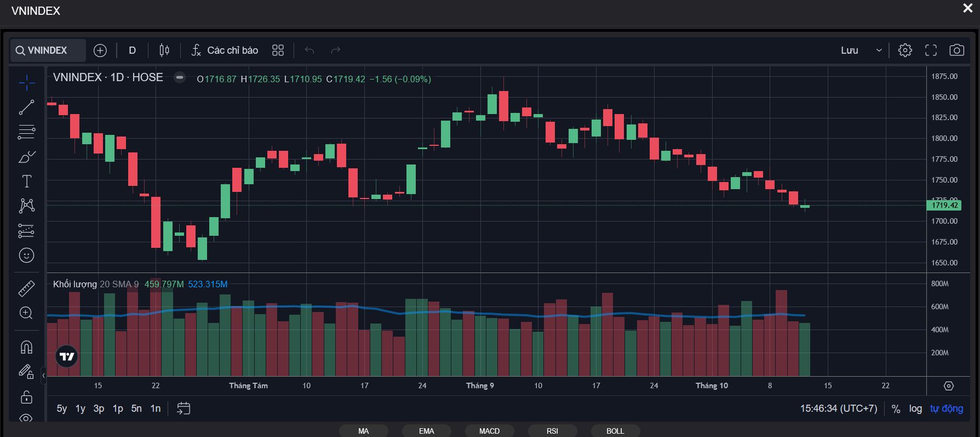Open the Fibonacci retracement tool
Image resolution: width=980 pixels, height=437 pixels.
(x=26, y=132)
